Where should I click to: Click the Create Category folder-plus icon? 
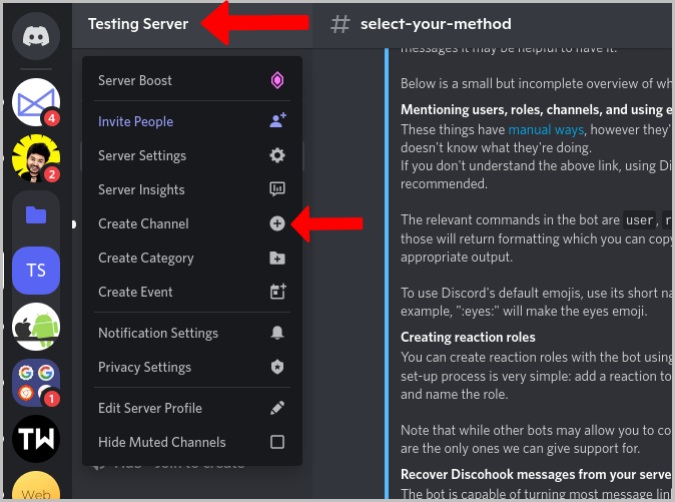click(x=277, y=258)
